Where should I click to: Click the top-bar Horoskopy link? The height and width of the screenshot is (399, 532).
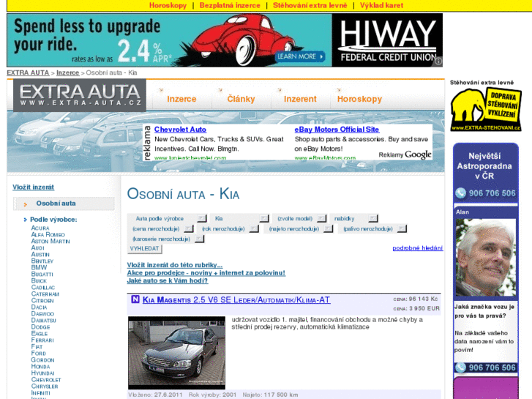168,5
